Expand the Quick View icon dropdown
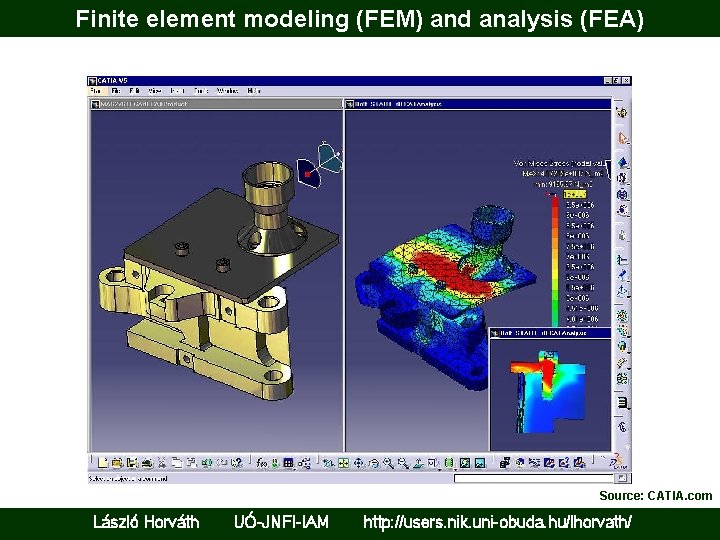Screen dimensions: 720x540 coord(439,470)
